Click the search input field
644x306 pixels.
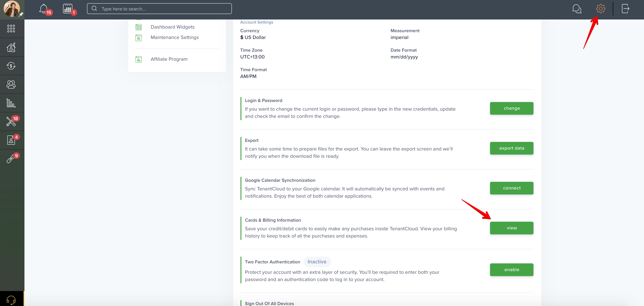[159, 9]
